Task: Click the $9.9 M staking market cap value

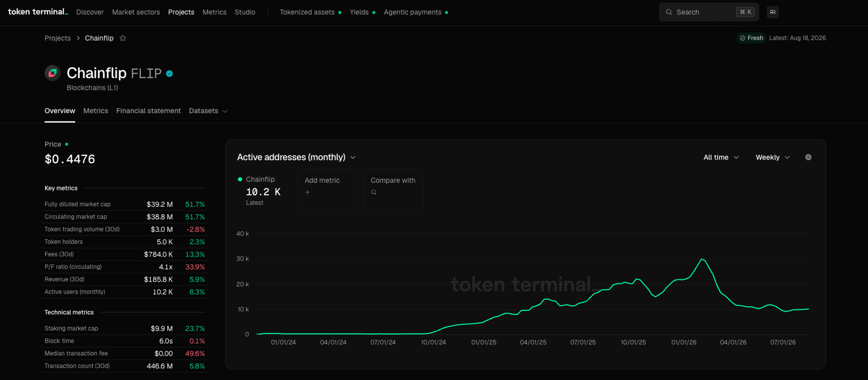Action: [162, 328]
